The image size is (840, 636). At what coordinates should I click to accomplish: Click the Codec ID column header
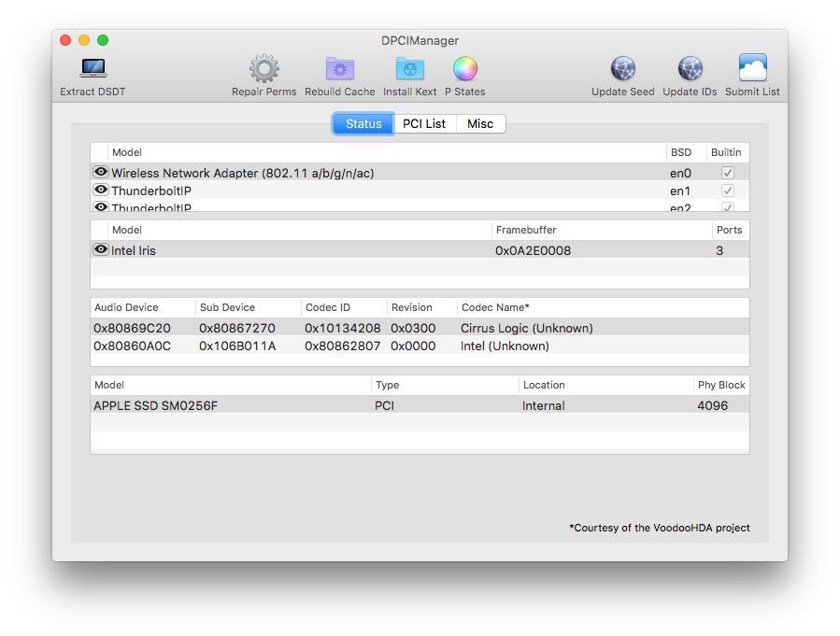point(327,307)
